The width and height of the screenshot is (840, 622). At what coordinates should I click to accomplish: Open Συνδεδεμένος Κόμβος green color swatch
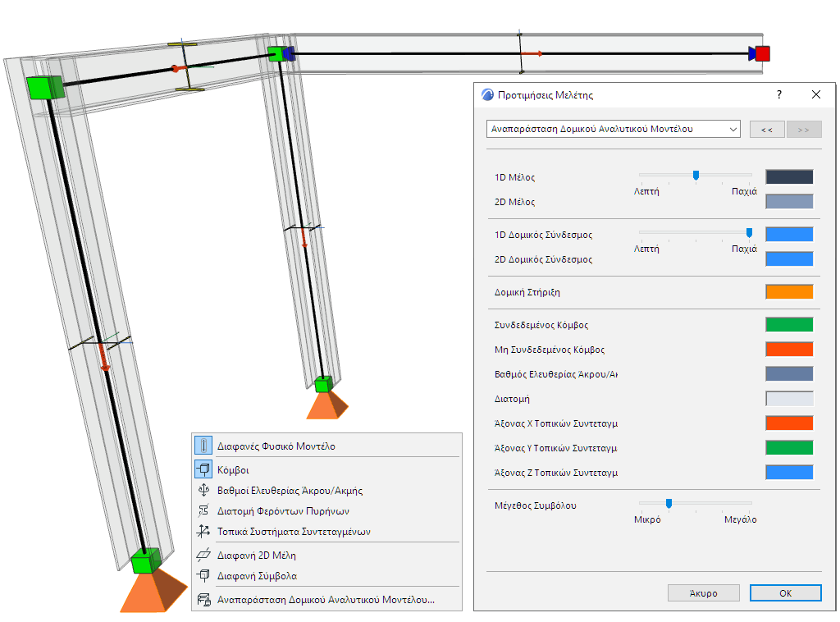[x=789, y=324]
